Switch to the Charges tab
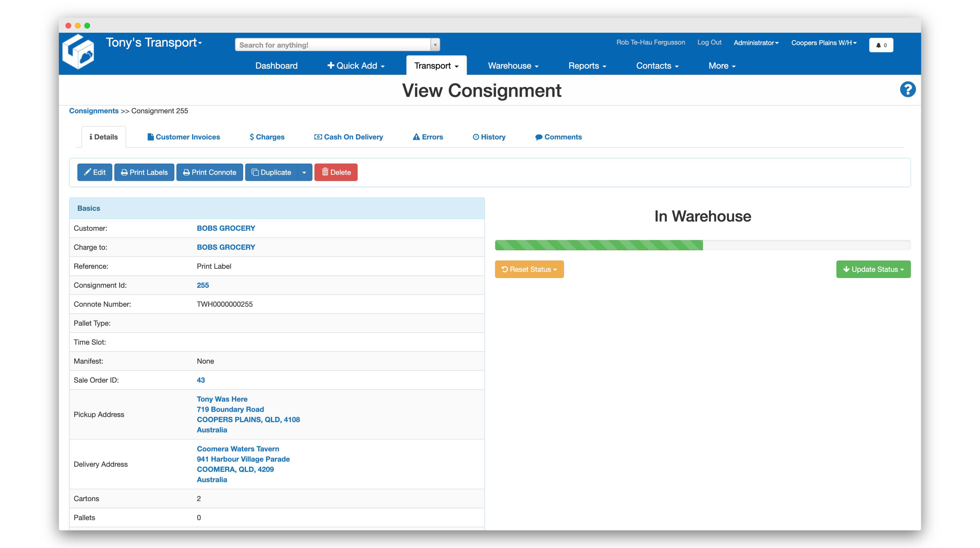 click(x=267, y=137)
